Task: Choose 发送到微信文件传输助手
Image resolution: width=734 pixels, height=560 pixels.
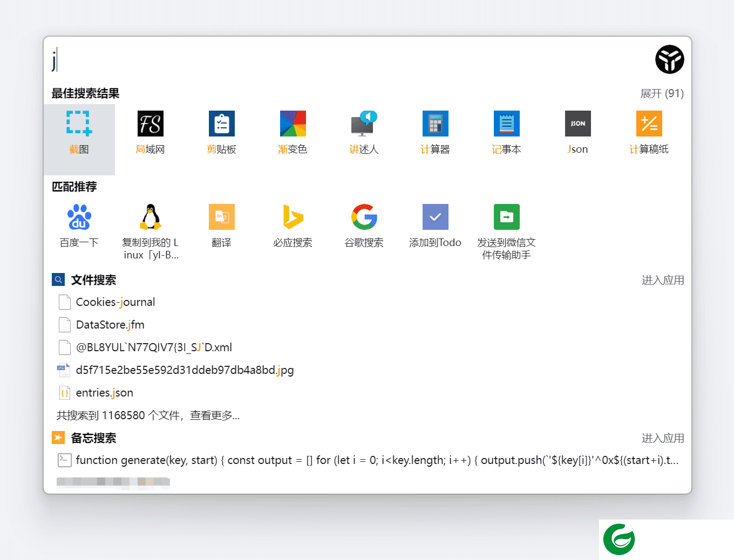Action: click(507, 232)
